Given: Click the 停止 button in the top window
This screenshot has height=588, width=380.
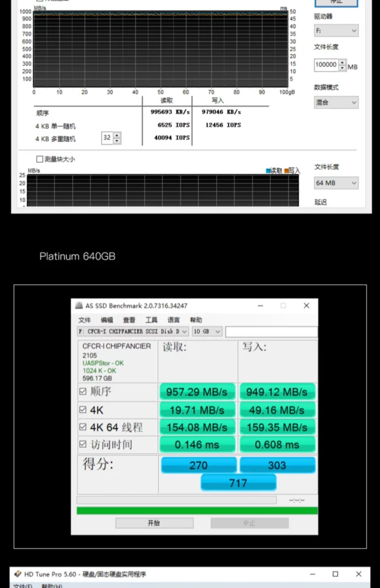Looking at the screenshot, I should (336, 2).
